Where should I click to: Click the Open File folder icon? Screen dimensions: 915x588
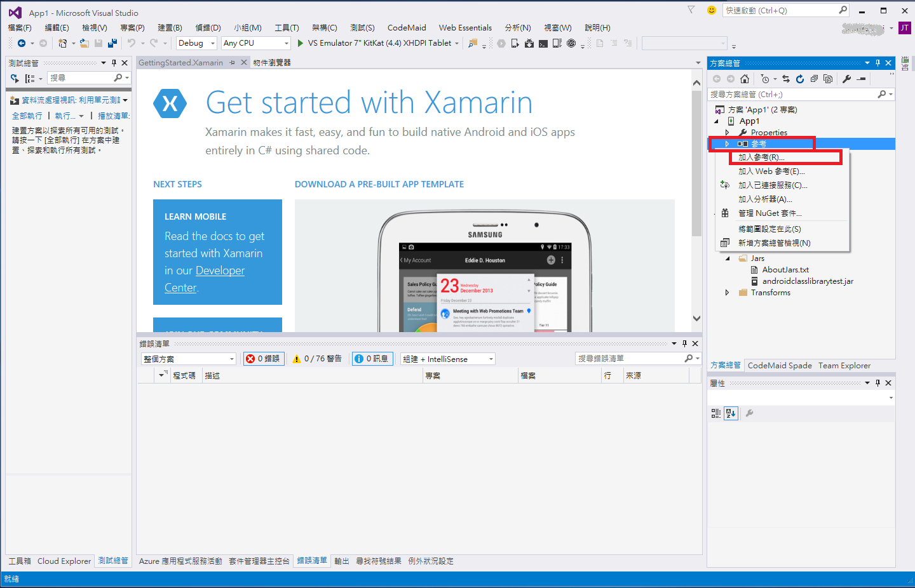(84, 43)
